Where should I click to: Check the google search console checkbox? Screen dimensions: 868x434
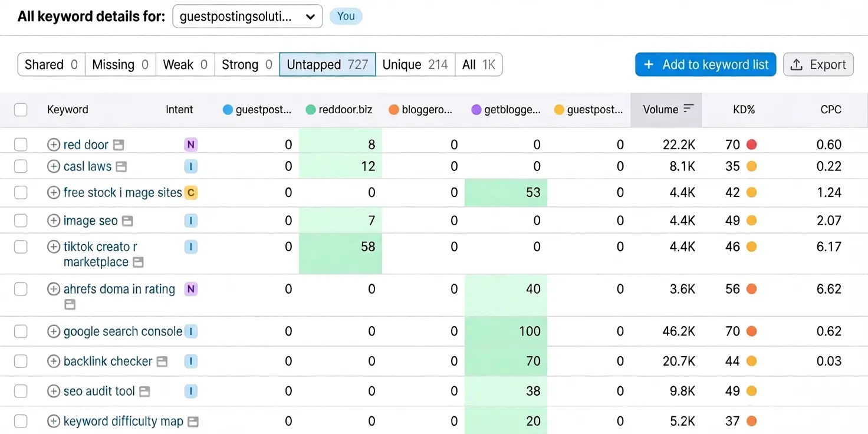tap(21, 331)
